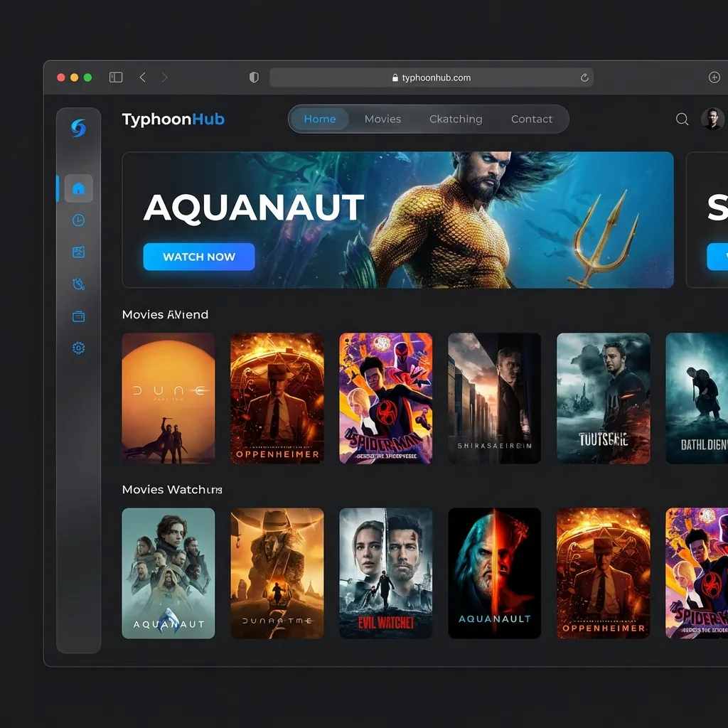Image resolution: width=728 pixels, height=728 pixels.
Task: Open the Home icon in the sidebar
Action: [78, 188]
